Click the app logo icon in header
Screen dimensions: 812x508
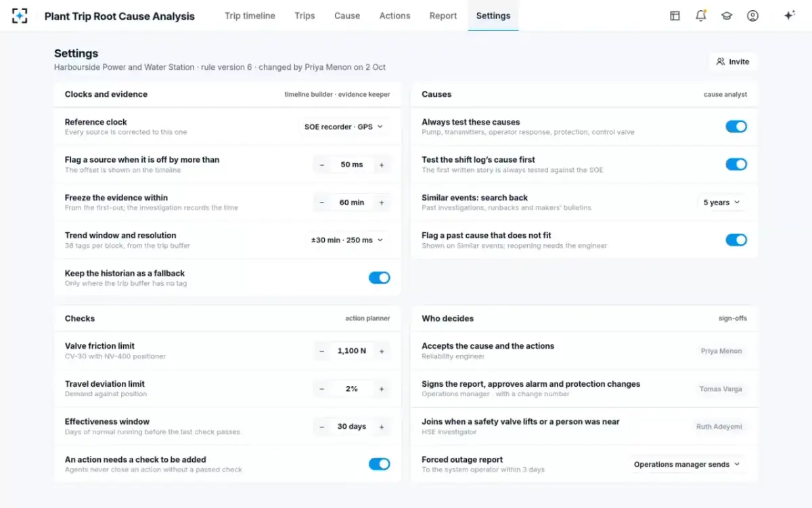click(x=20, y=16)
